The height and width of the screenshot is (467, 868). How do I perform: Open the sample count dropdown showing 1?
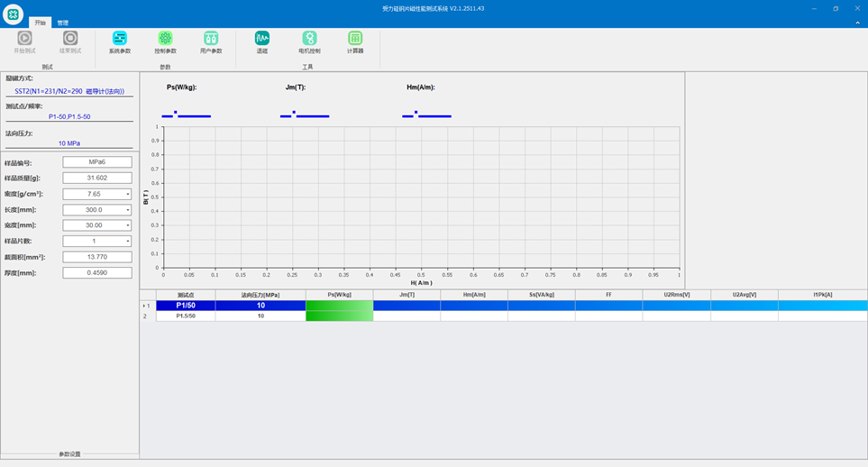tap(128, 242)
